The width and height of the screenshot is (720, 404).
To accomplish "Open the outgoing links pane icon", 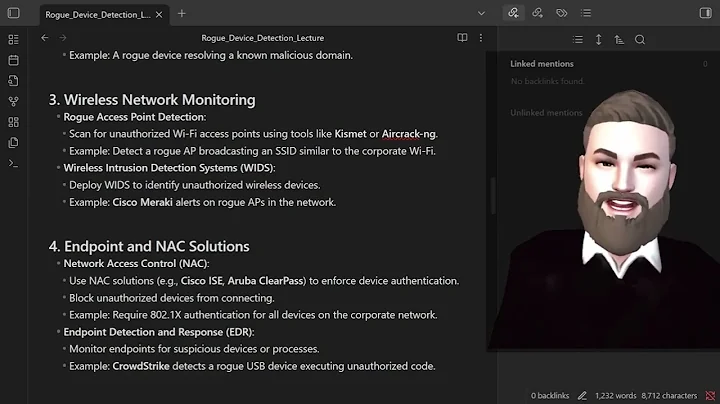I will pyautogui.click(x=537, y=13).
